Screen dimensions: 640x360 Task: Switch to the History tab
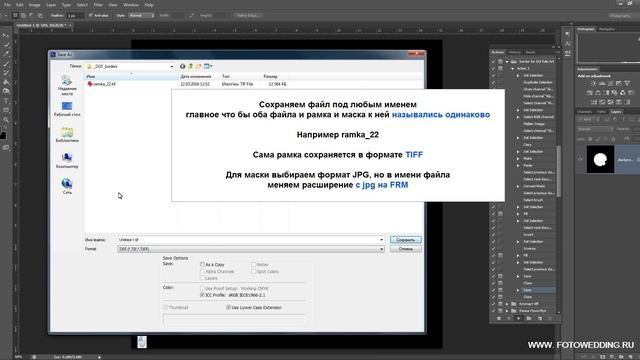(514, 52)
